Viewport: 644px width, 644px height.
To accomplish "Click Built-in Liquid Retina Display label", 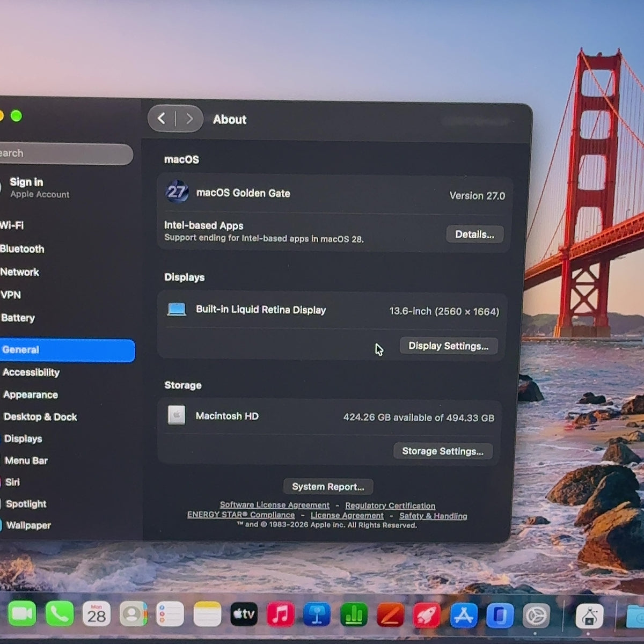I will click(x=261, y=310).
